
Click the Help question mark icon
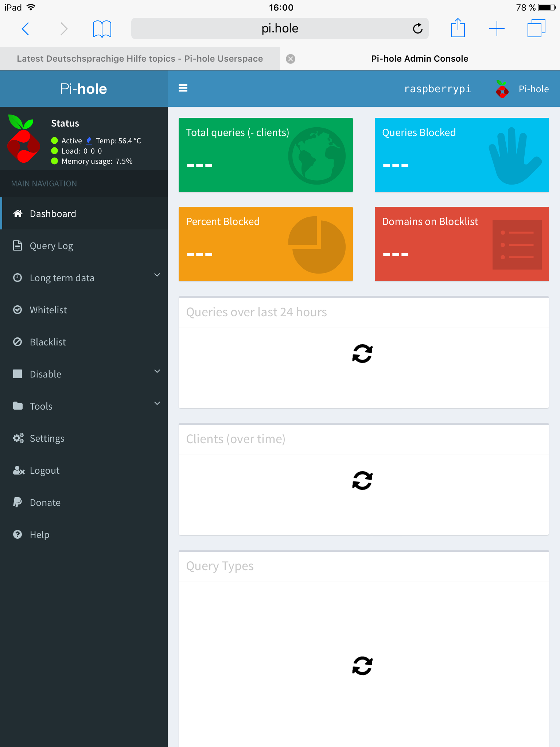17,534
